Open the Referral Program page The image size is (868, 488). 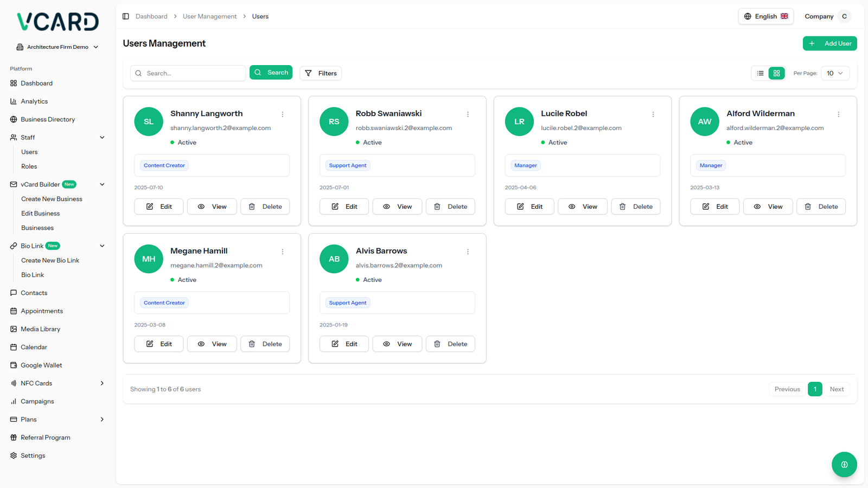pyautogui.click(x=45, y=438)
